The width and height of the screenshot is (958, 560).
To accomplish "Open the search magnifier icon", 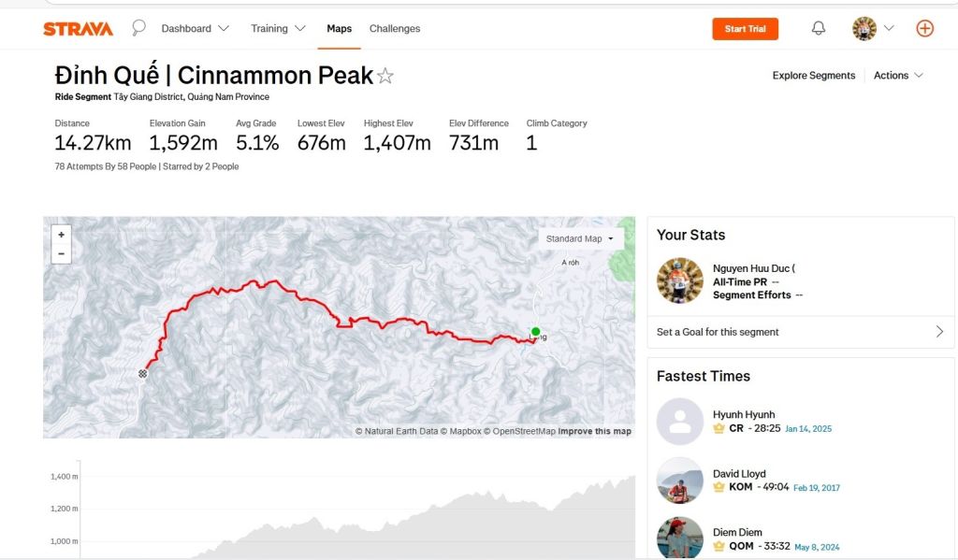I will (138, 28).
